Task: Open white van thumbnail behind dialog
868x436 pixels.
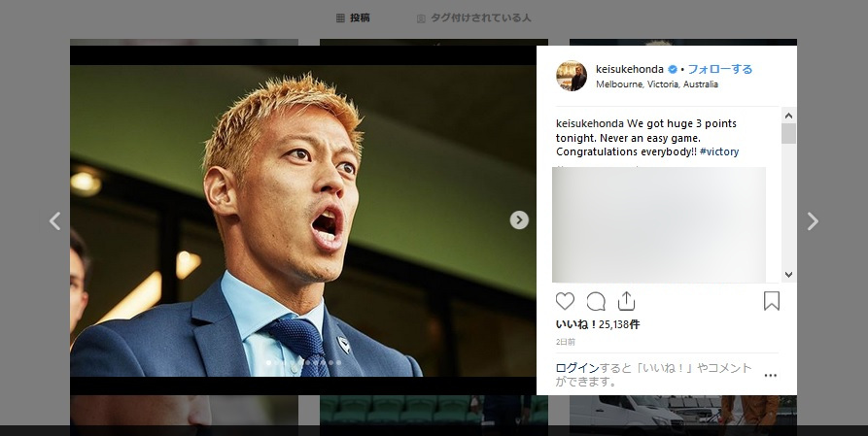Action: point(683,410)
